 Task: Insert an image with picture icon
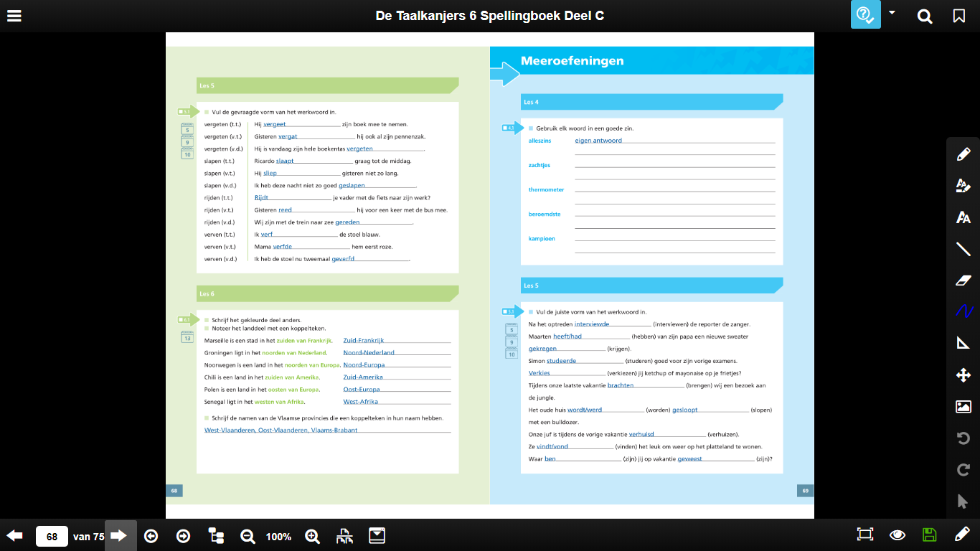pos(963,407)
